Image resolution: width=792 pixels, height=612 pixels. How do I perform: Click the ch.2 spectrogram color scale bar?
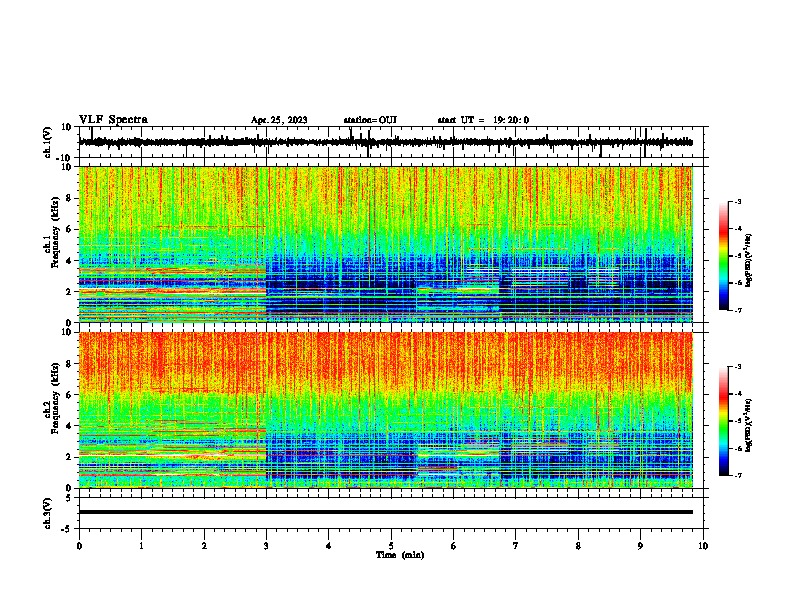coord(724,421)
